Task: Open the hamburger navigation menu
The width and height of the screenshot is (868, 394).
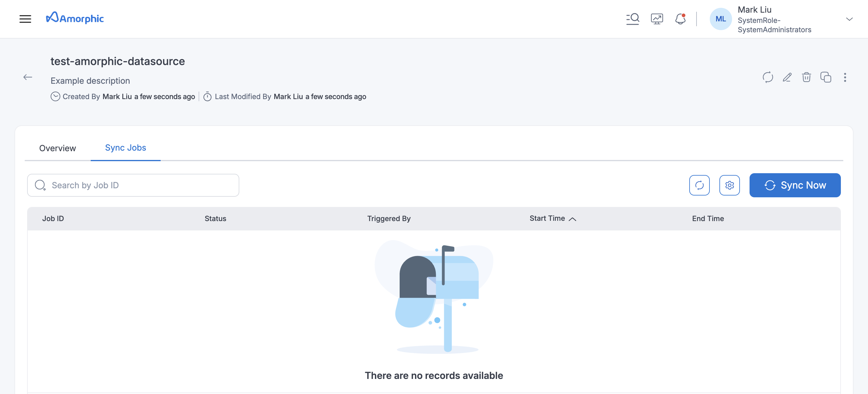Action: (x=25, y=19)
